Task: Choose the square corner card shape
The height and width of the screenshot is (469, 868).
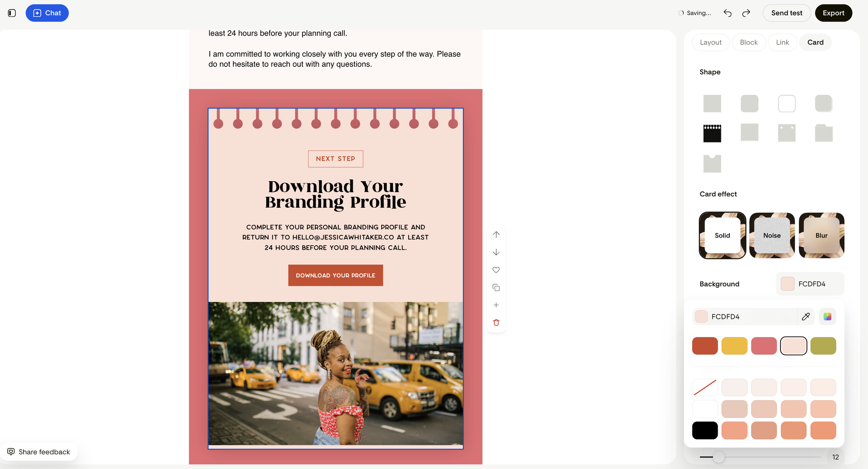Action: (x=712, y=103)
